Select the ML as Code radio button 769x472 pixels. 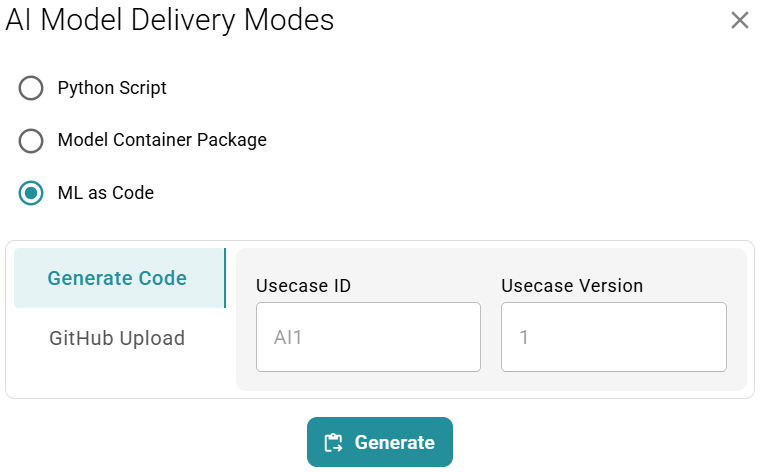coord(31,193)
